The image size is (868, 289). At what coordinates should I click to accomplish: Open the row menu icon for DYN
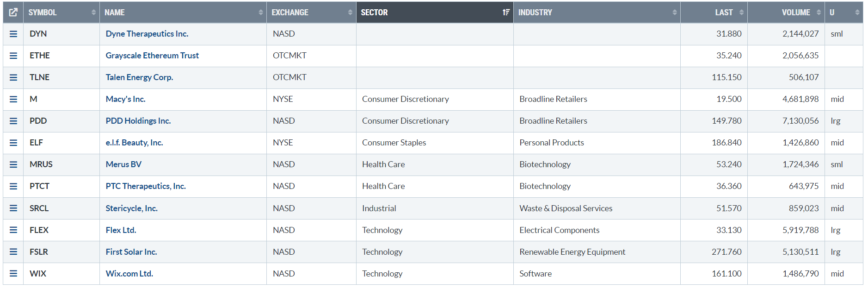tap(13, 34)
